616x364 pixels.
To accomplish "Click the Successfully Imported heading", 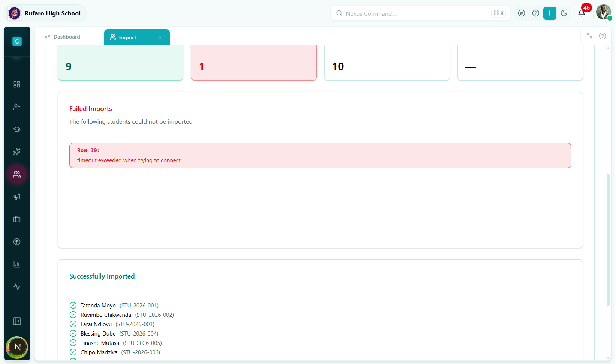I will [102, 276].
